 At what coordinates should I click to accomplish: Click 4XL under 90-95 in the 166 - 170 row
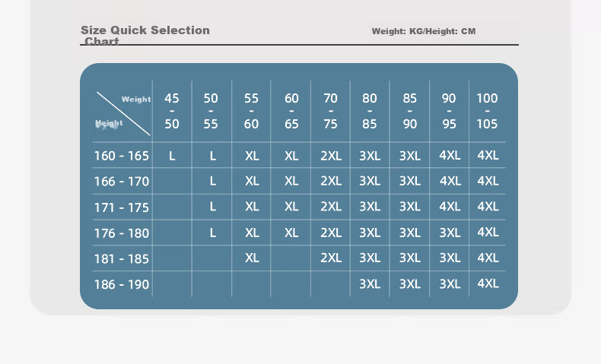450,181
